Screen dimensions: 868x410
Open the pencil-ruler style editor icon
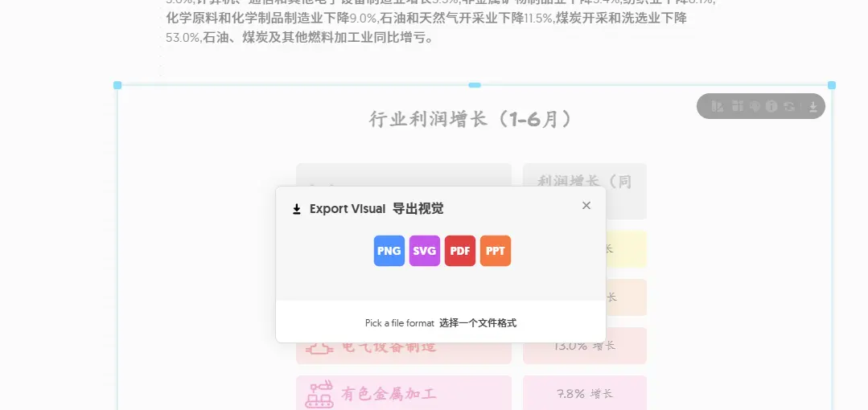click(x=718, y=106)
